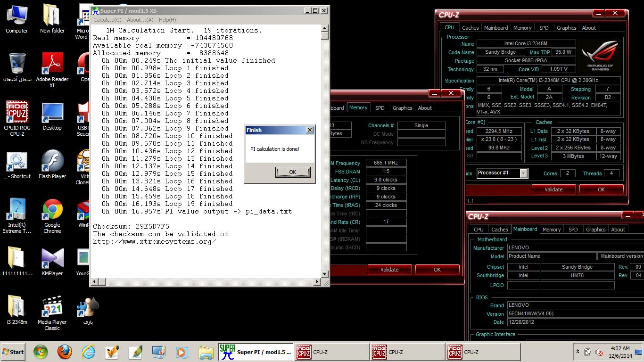
Task: Open the New folder desktop icon
Action: [x=52, y=19]
